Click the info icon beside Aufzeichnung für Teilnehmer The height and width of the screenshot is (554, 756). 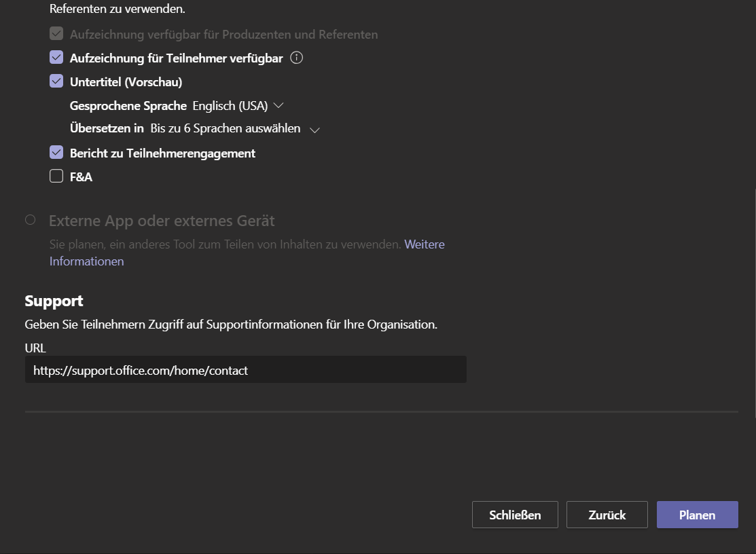coord(296,58)
